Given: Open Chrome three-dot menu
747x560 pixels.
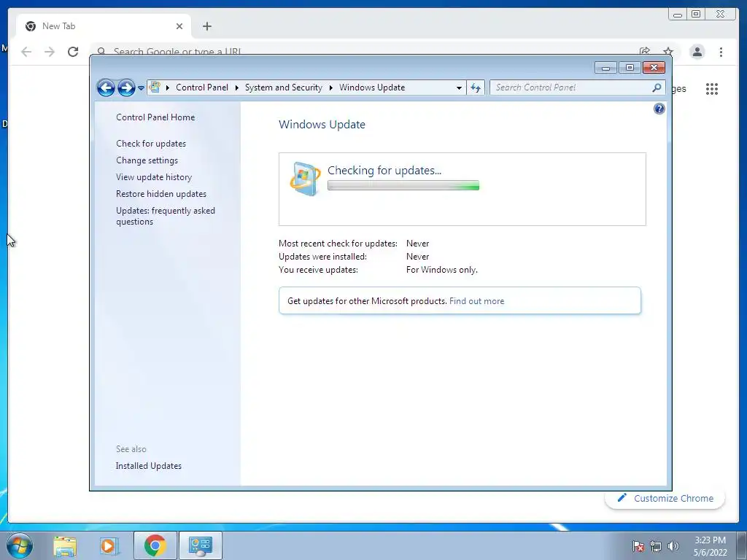Looking at the screenshot, I should pos(721,52).
